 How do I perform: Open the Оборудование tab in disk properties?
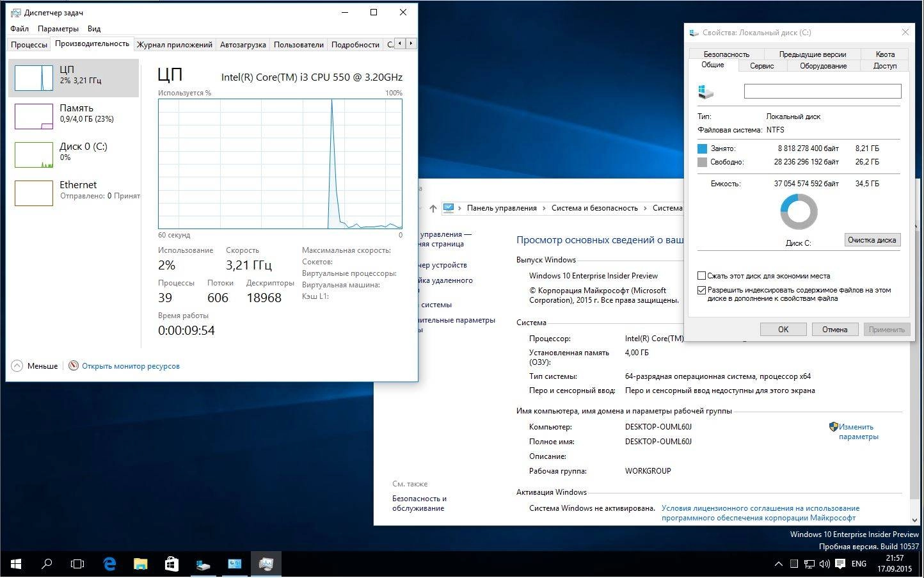(823, 66)
